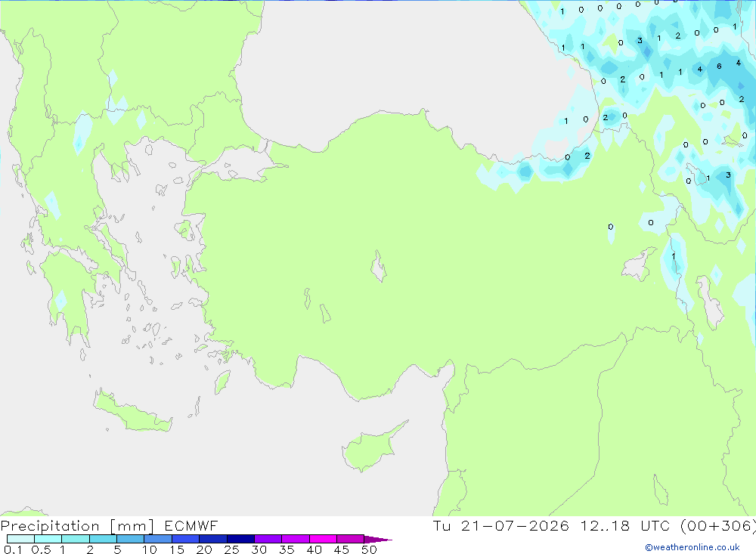Click the '(00+306)' forecast offset text

[x=717, y=525]
